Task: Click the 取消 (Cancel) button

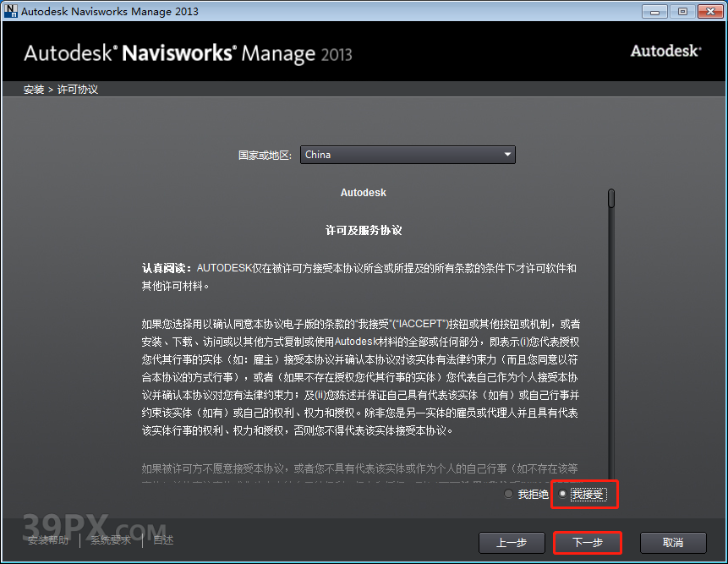Action: tap(672, 542)
